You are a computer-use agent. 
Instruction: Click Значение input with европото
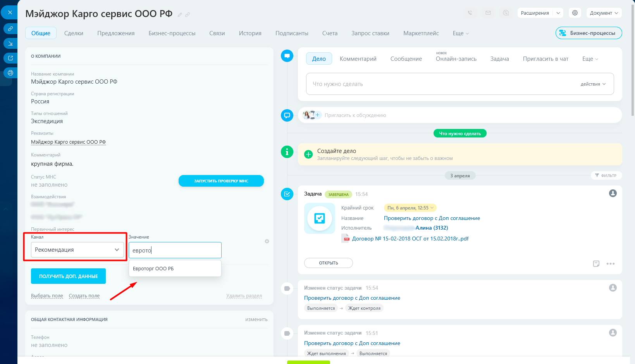pos(175,250)
